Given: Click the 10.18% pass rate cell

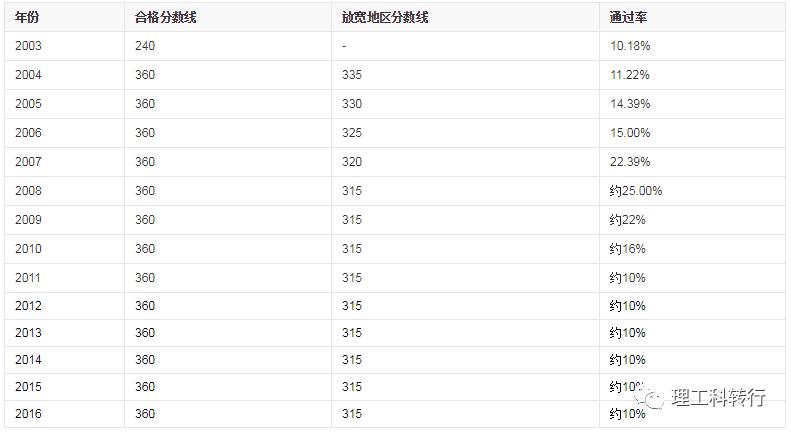Looking at the screenshot, I should 630,46.
